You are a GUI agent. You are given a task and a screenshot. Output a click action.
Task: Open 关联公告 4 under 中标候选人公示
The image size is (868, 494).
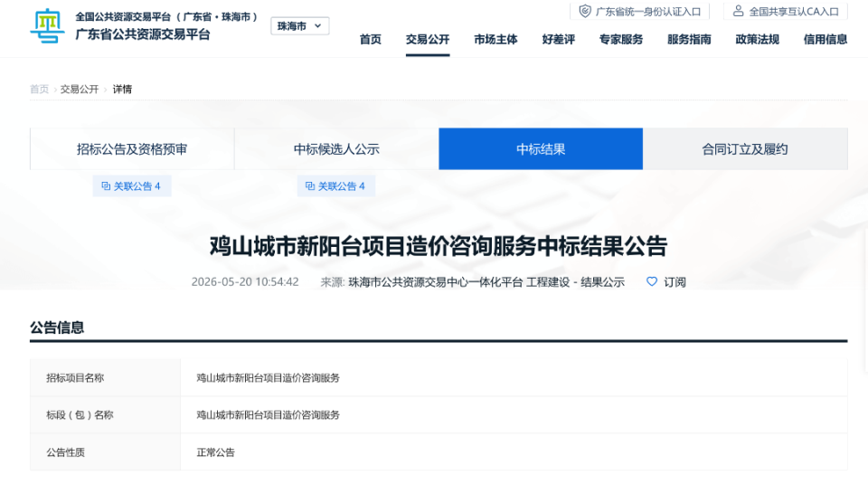[336, 186]
